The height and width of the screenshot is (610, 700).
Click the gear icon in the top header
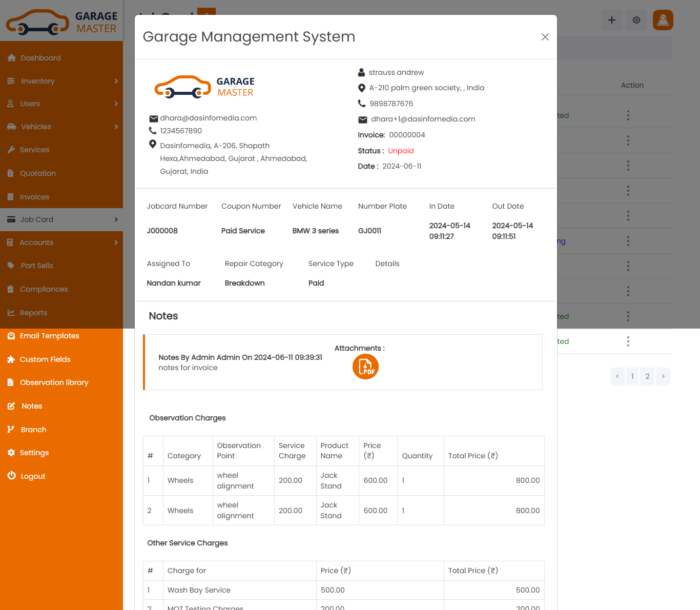click(636, 19)
